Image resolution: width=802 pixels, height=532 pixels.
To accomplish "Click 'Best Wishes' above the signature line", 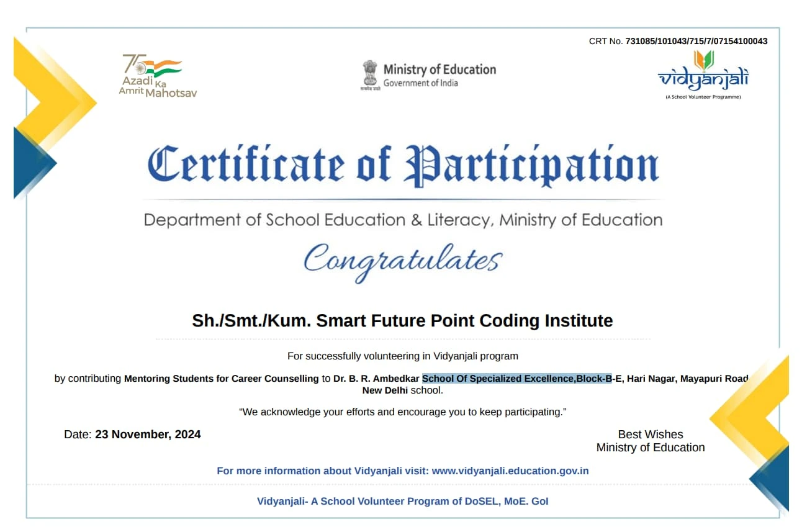I will pos(651,435).
